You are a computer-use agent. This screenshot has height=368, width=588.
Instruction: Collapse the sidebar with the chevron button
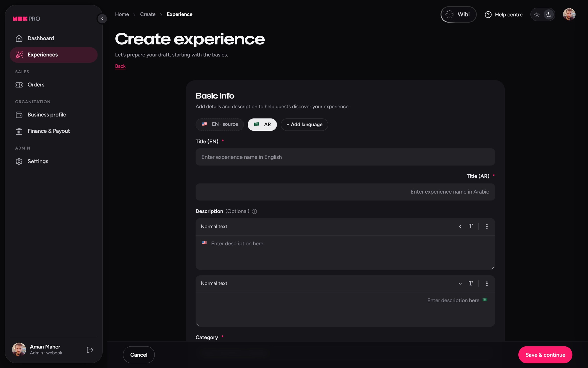click(x=102, y=19)
